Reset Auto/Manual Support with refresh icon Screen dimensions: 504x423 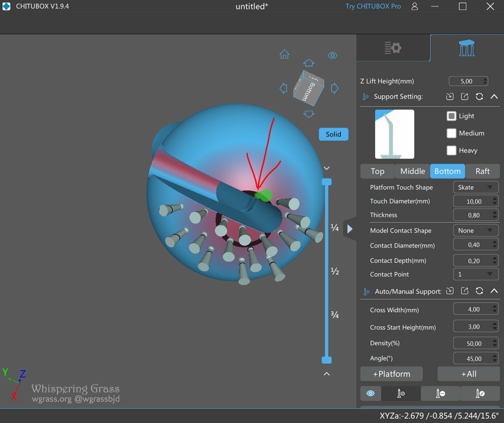pos(479,291)
